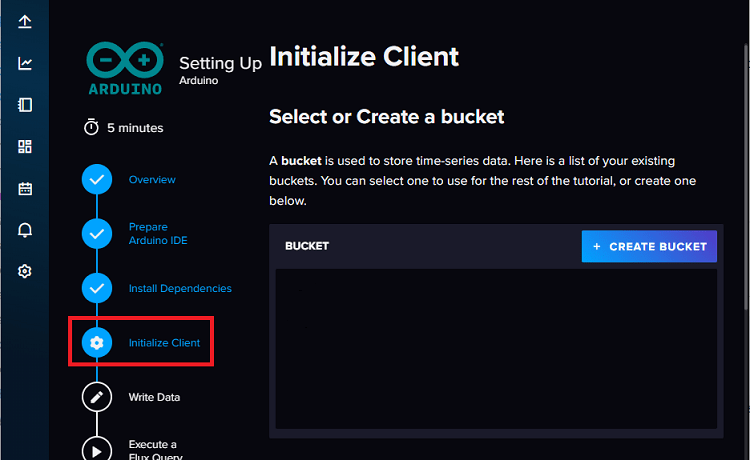This screenshot has height=460, width=750.
Task: Go to the Overview step label
Action: (152, 180)
